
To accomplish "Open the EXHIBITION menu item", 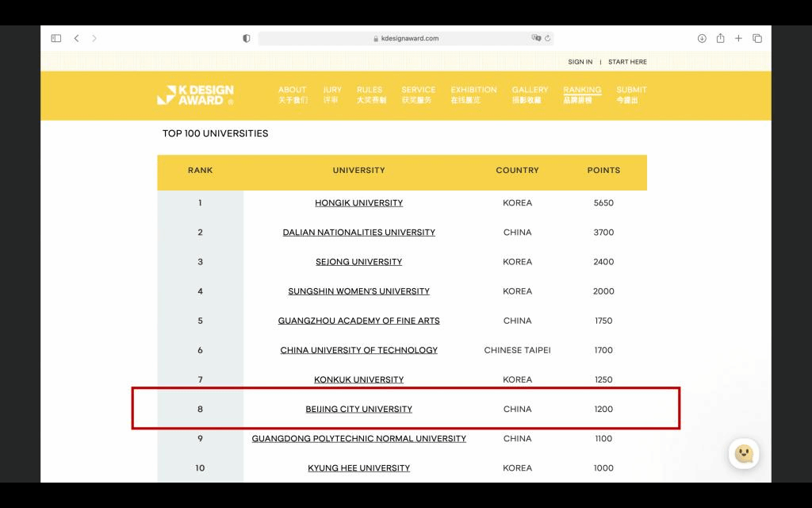I will [473, 95].
